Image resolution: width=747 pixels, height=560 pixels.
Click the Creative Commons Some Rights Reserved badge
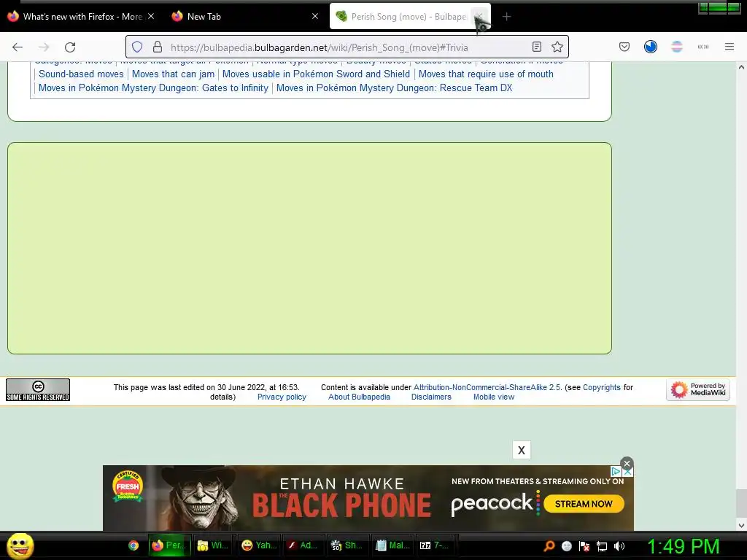pos(38,390)
